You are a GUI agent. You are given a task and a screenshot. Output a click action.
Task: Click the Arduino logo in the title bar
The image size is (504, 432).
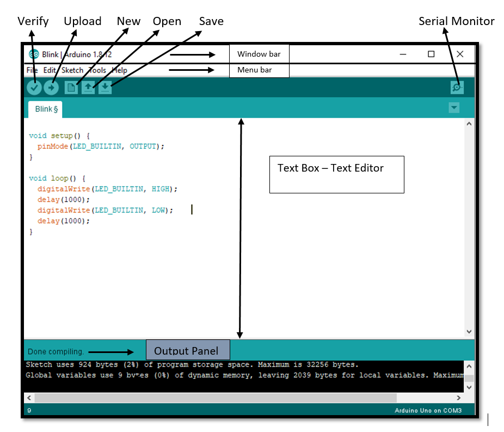34,54
